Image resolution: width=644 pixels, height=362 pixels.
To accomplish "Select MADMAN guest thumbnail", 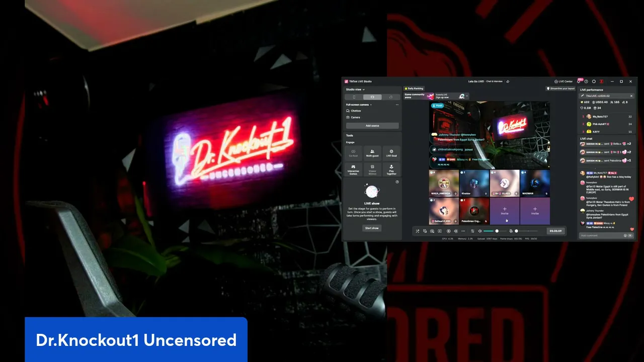I will click(535, 183).
